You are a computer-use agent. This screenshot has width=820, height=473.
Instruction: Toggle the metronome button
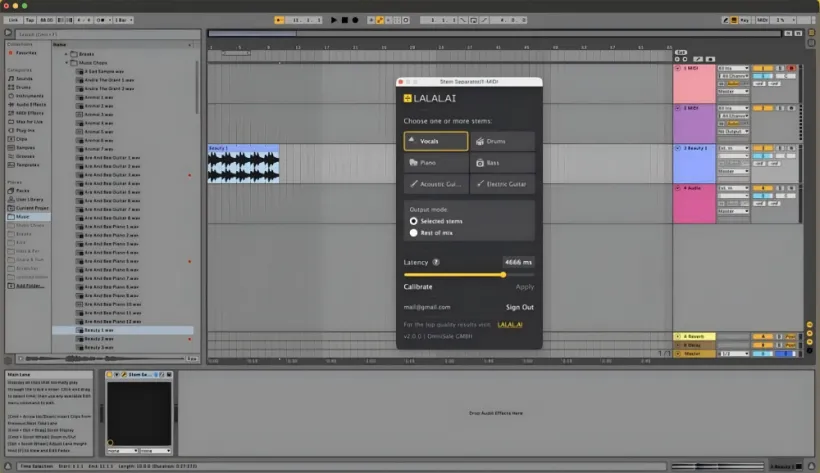coord(100,20)
